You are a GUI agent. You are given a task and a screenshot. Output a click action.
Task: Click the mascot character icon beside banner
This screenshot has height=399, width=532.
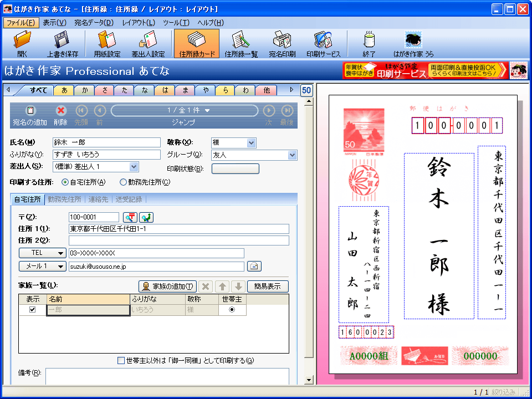519,70
